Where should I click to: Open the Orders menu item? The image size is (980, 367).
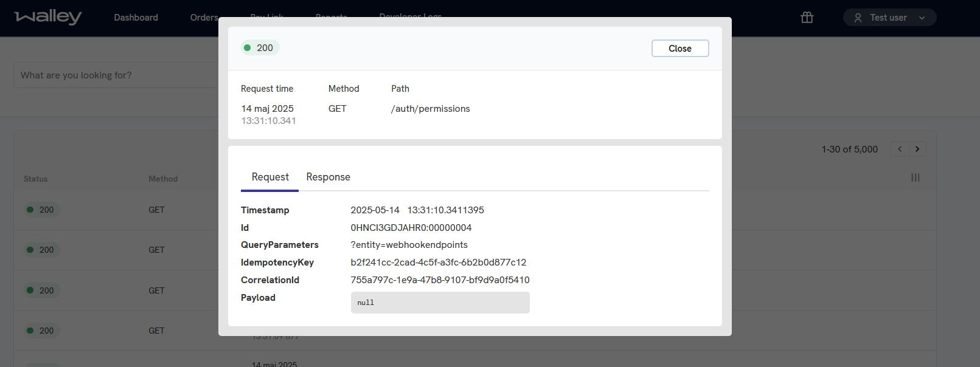(x=204, y=18)
